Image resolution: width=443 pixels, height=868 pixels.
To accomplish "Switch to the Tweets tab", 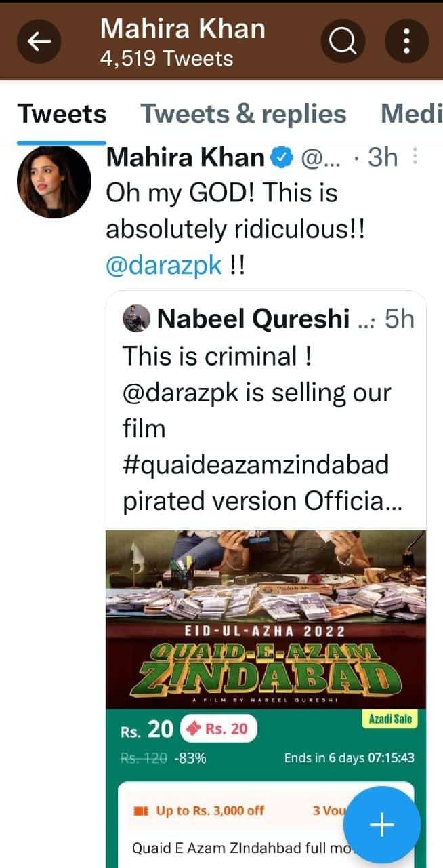I will pos(62,114).
